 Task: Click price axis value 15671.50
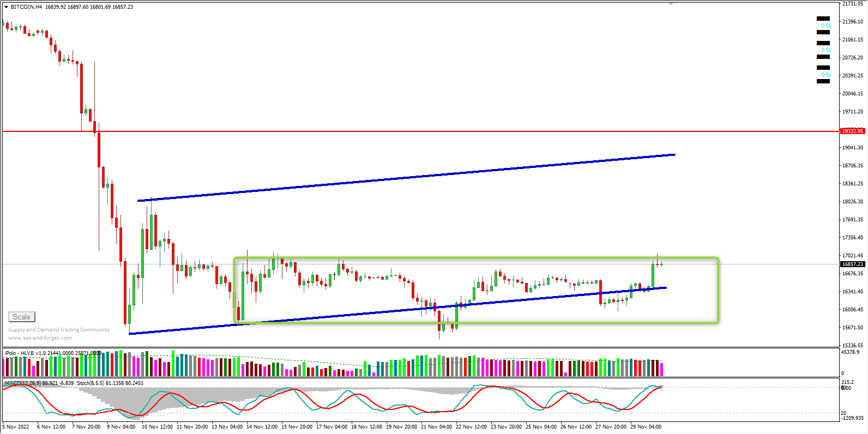pos(853,328)
